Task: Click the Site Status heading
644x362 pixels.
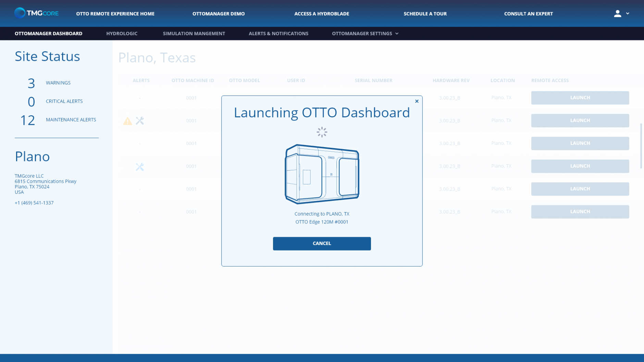Action: click(x=47, y=56)
